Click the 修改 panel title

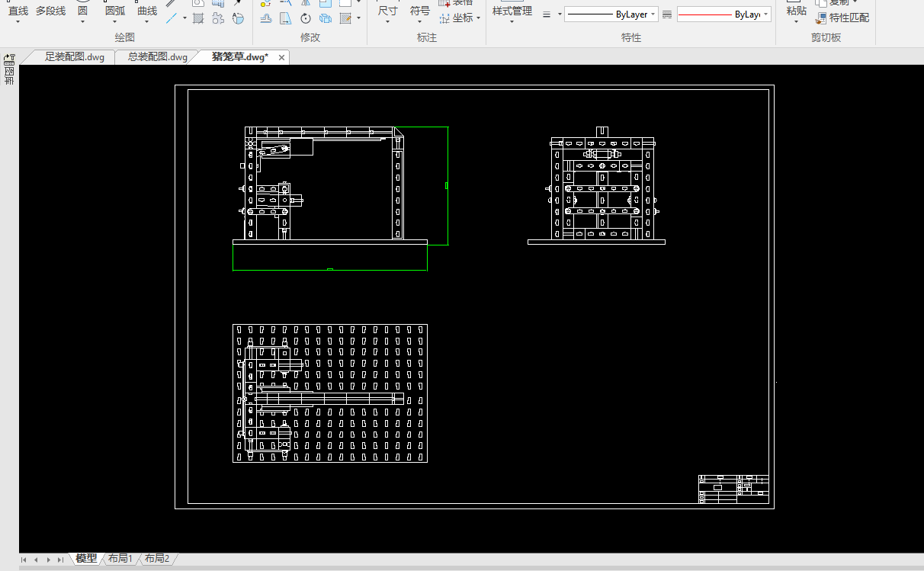click(x=310, y=37)
